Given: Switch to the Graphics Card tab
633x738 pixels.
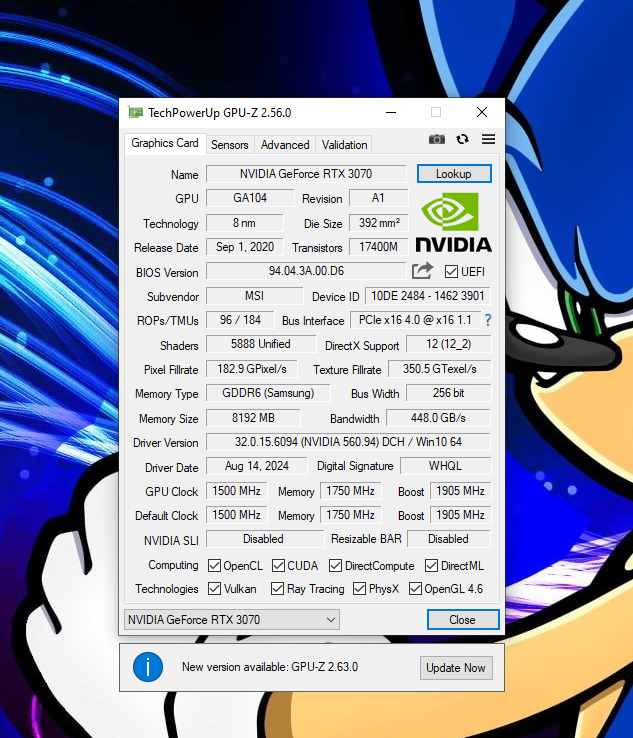Looking at the screenshot, I should pos(165,143).
